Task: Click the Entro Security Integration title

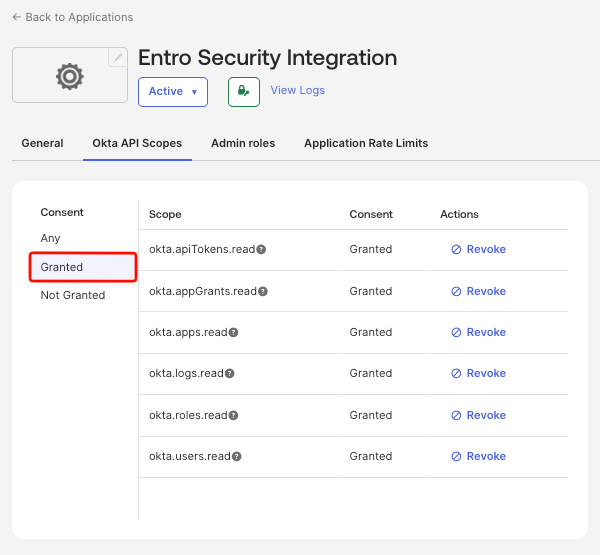Action: coord(267,58)
